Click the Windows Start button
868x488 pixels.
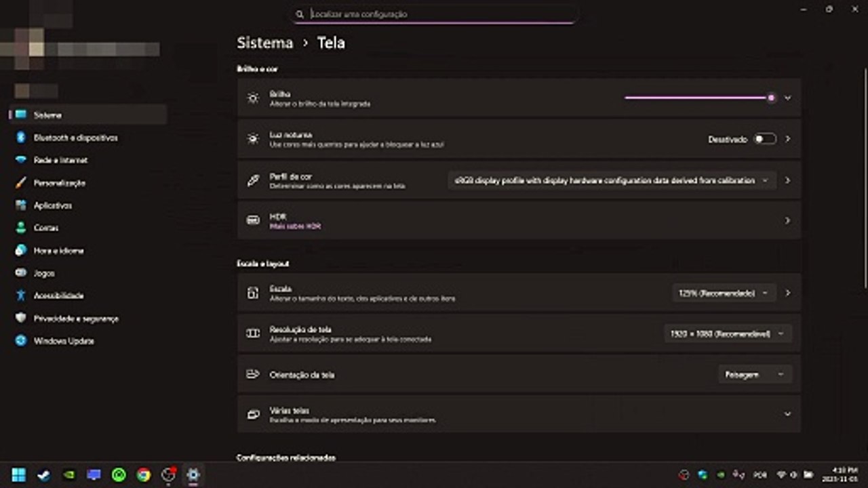[x=18, y=475]
